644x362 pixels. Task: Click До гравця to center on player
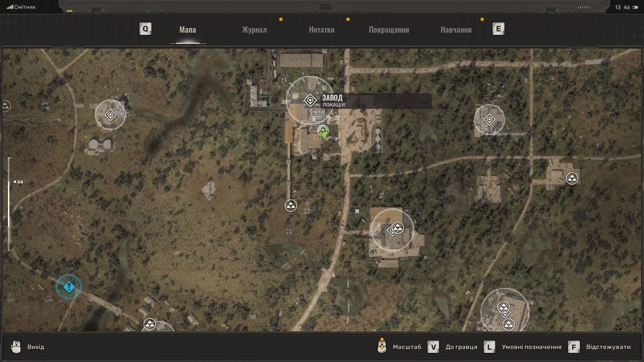click(461, 347)
